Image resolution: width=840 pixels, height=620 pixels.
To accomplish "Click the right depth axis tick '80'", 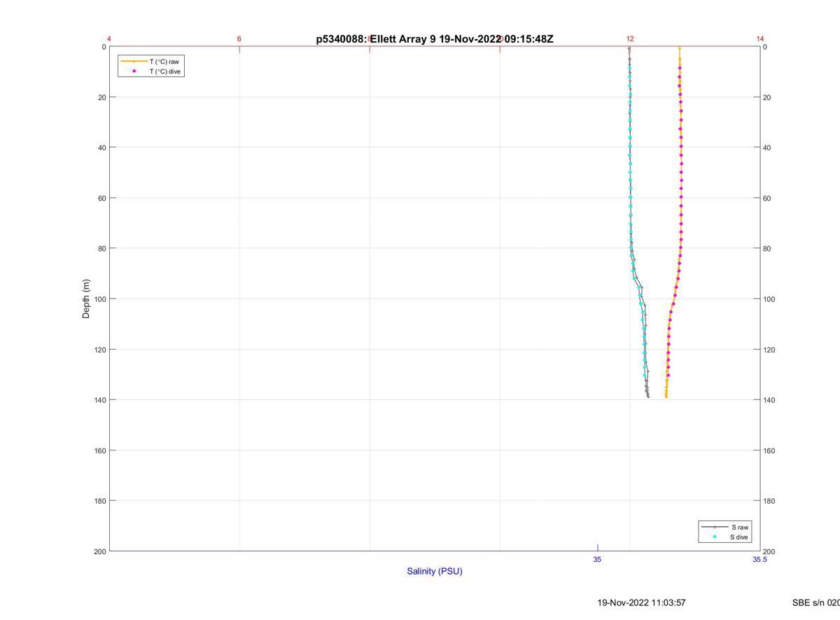I will 767,249.
